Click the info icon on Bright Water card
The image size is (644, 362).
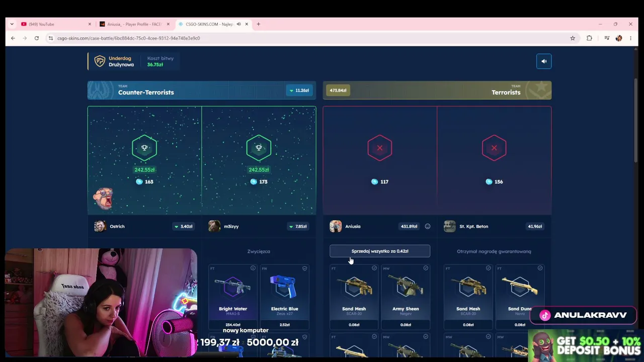[x=253, y=268]
